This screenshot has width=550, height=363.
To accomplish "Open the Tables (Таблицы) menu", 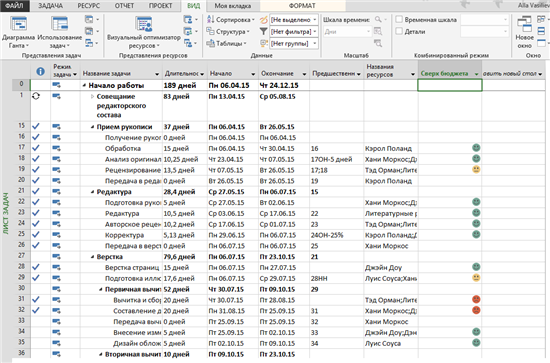I will [x=227, y=43].
